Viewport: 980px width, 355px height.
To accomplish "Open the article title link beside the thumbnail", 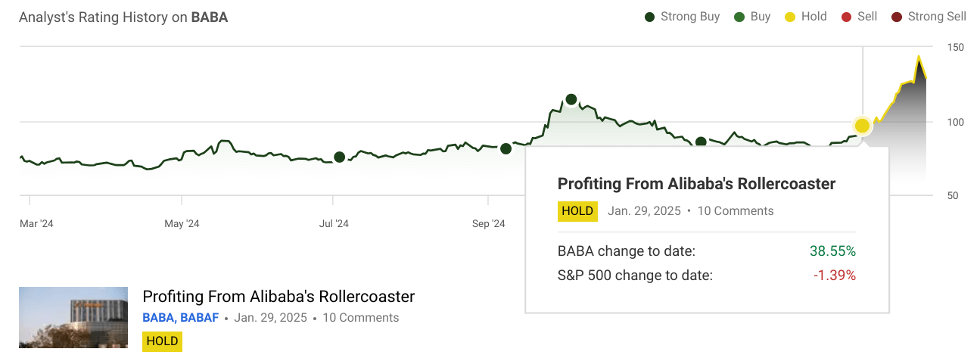I will (278, 297).
